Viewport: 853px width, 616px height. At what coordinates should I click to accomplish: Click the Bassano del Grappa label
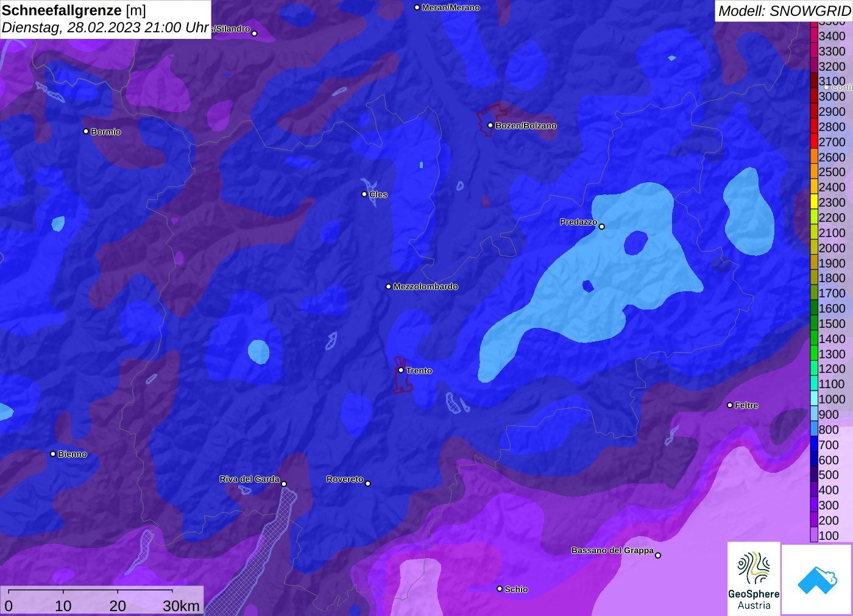click(612, 550)
